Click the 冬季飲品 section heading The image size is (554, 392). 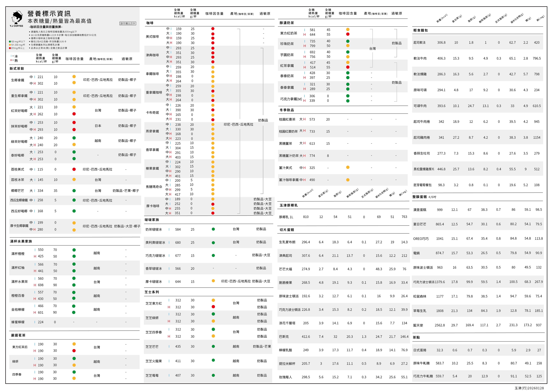pos(287,110)
